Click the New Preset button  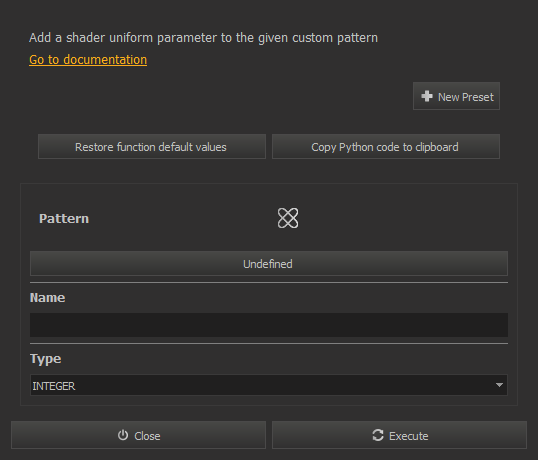[456, 96]
